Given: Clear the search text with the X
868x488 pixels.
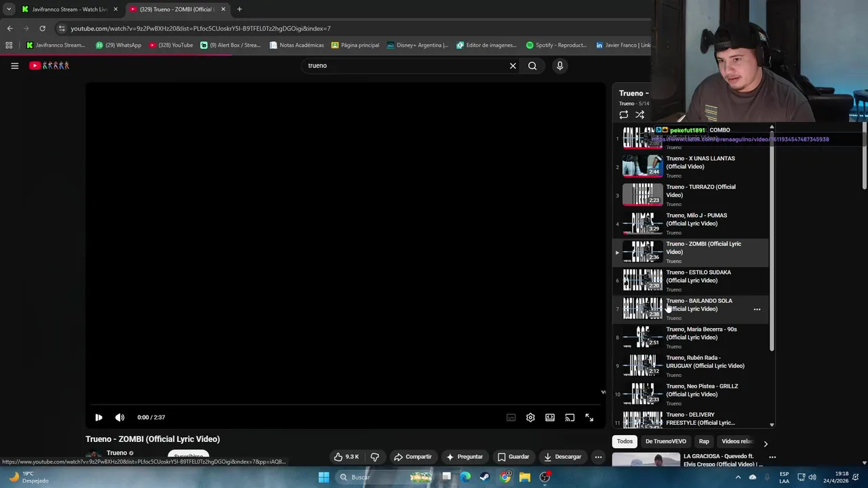Looking at the screenshot, I should pos(513,66).
